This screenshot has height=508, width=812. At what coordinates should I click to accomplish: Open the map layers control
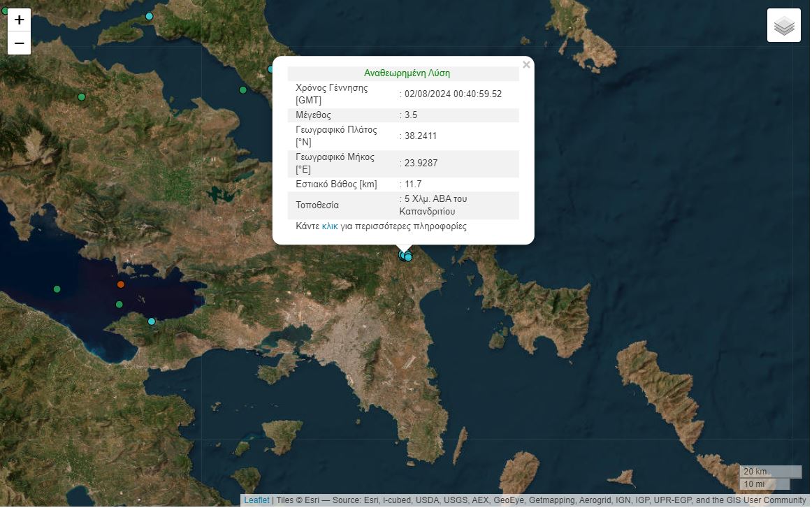[783, 26]
